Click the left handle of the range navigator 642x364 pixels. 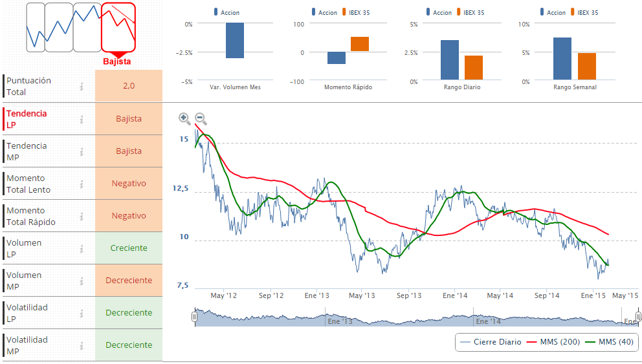tap(194, 317)
